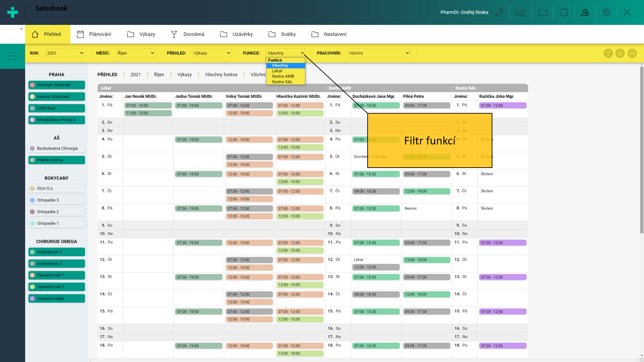Click the key icon beside the username

[x=499, y=12]
